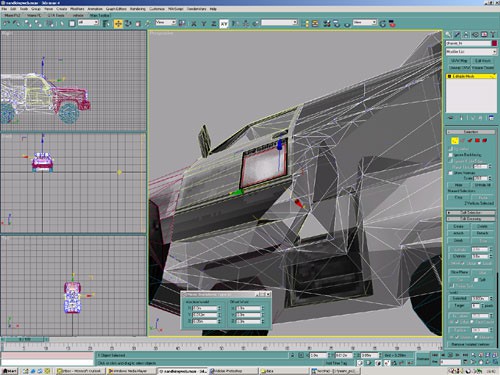Toggle the Ignore Backfacing checkbox

point(451,155)
